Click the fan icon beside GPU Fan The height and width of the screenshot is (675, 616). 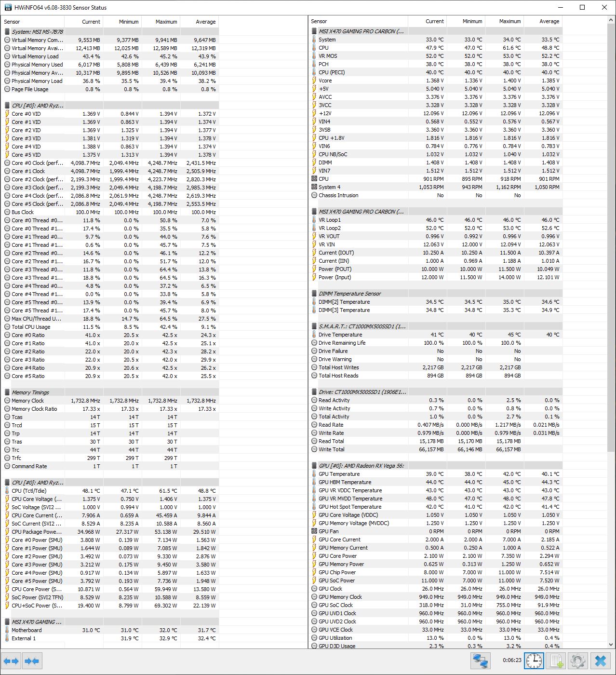(x=314, y=531)
